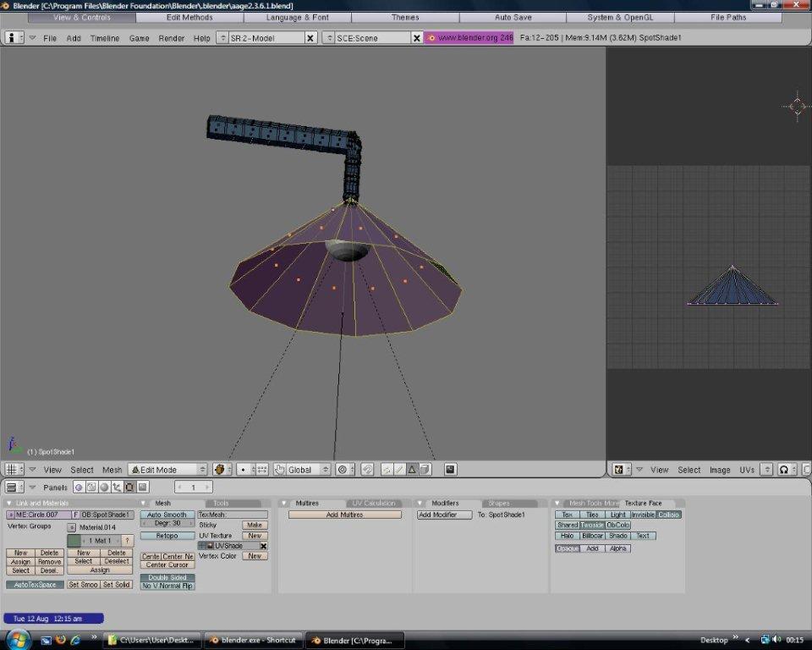Click the user preferences info window icon
Viewport: 812px width, 650px height.
14,38
